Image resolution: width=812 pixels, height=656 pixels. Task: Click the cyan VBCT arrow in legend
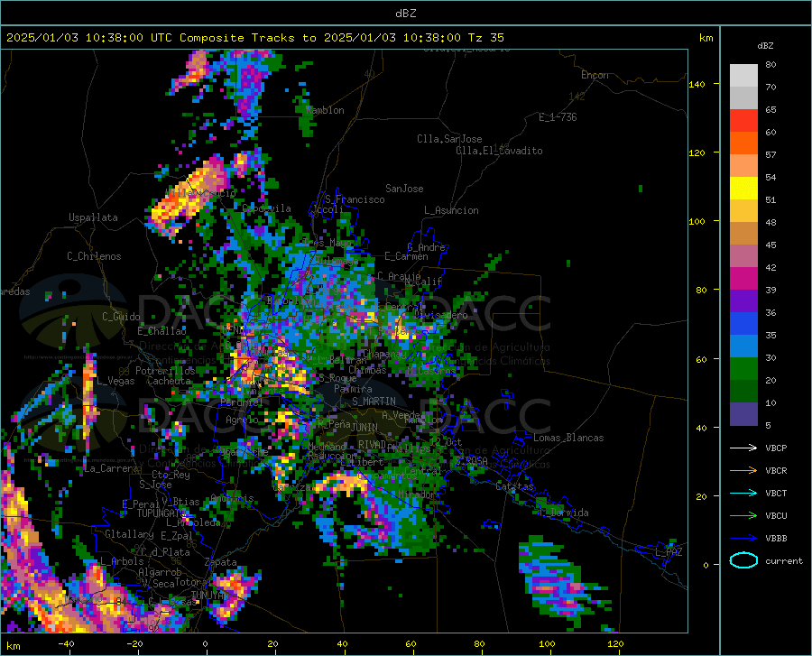[x=743, y=493]
